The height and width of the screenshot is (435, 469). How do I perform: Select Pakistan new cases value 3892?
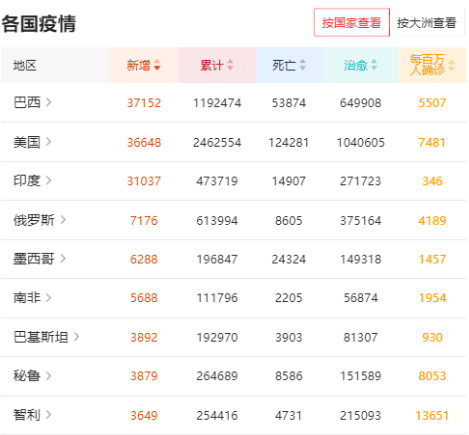[144, 337]
